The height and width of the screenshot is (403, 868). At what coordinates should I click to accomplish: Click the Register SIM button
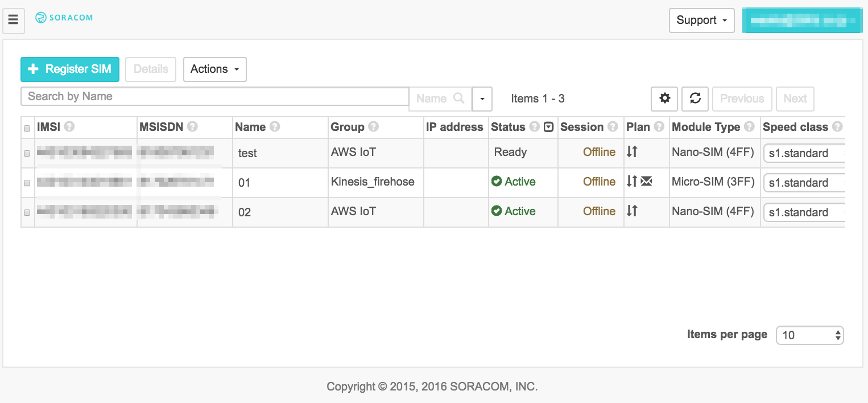click(70, 69)
